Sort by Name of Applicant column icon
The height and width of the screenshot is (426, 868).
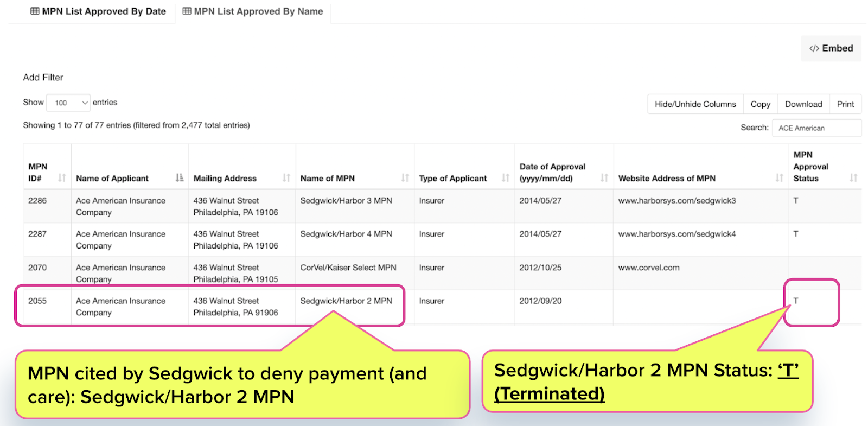pyautogui.click(x=180, y=178)
